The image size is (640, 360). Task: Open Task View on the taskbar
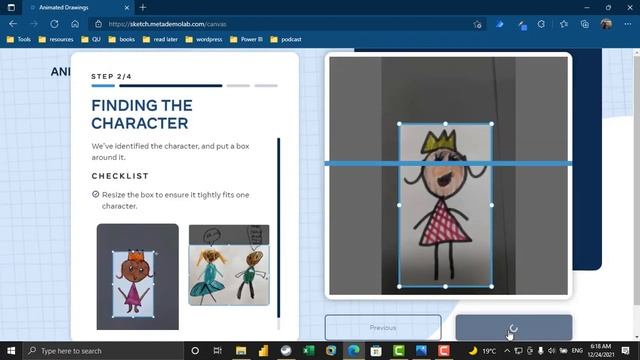coord(218,351)
